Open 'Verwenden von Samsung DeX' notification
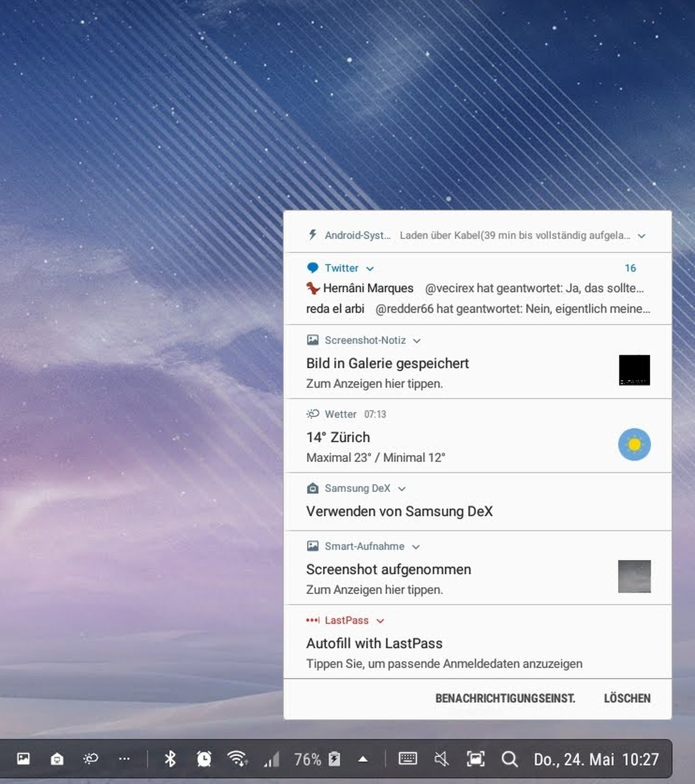The width and height of the screenshot is (695, 784). point(400,511)
